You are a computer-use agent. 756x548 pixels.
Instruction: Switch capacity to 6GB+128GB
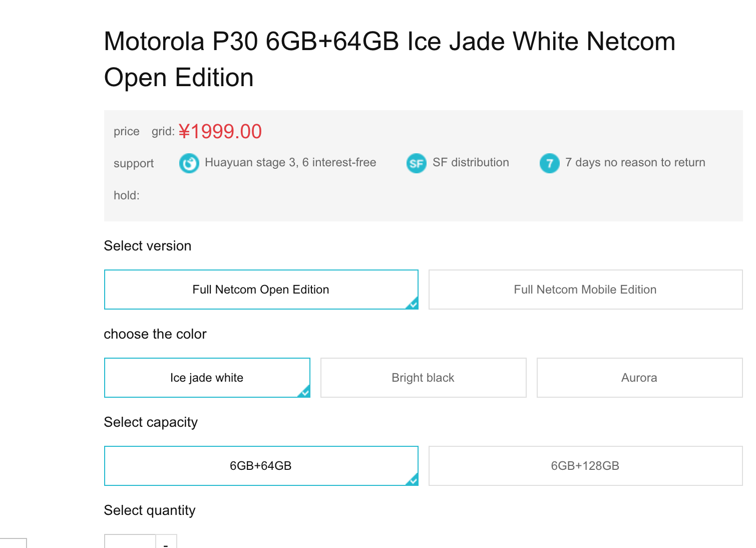click(x=585, y=466)
